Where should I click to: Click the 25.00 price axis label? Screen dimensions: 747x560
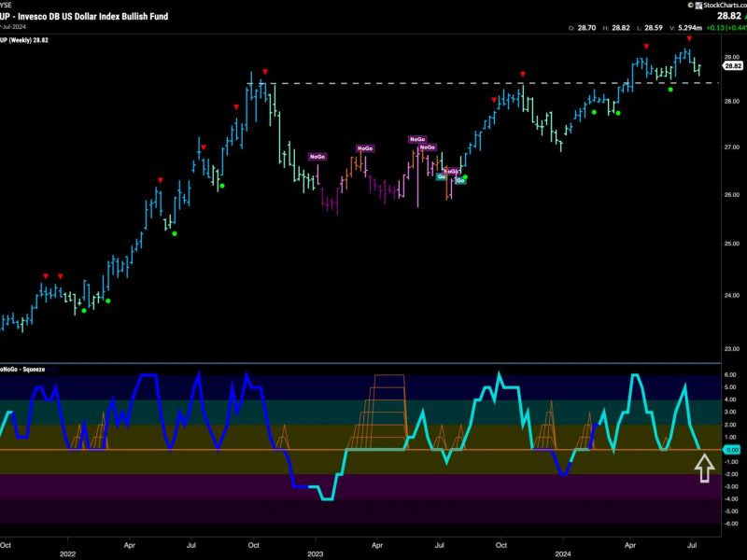tap(732, 244)
